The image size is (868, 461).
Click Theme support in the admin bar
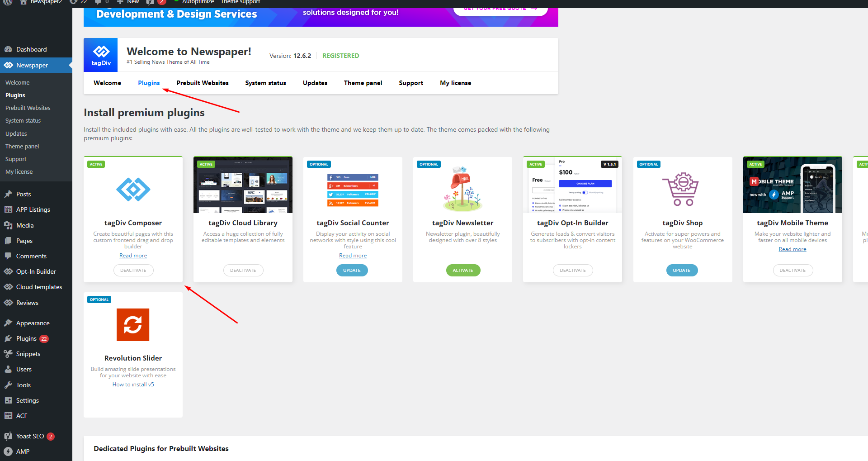click(241, 2)
